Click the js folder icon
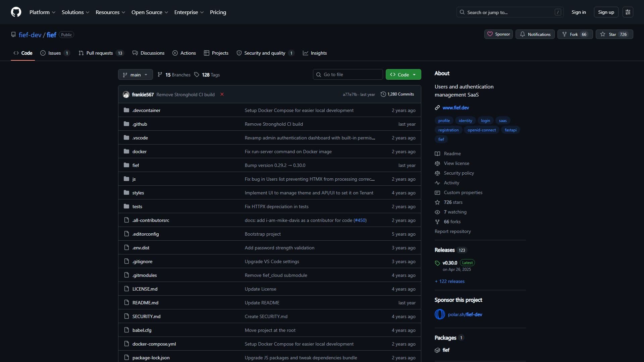The width and height of the screenshot is (644, 362). [x=126, y=179]
